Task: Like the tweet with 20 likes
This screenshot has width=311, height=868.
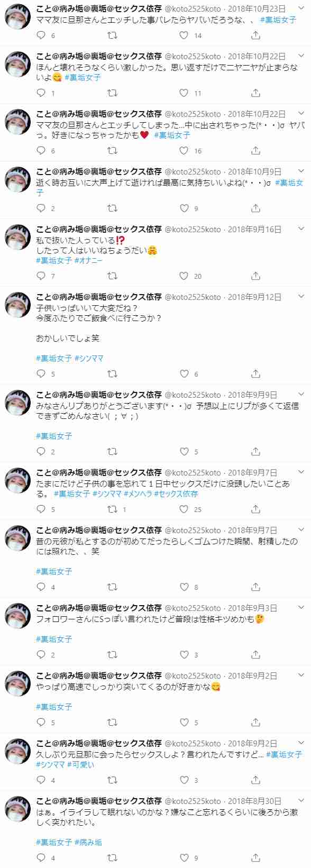Action: [184, 276]
